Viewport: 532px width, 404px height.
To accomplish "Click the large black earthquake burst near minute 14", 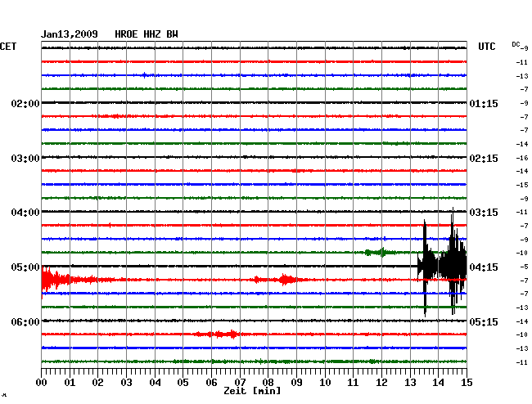I will pos(443,263).
